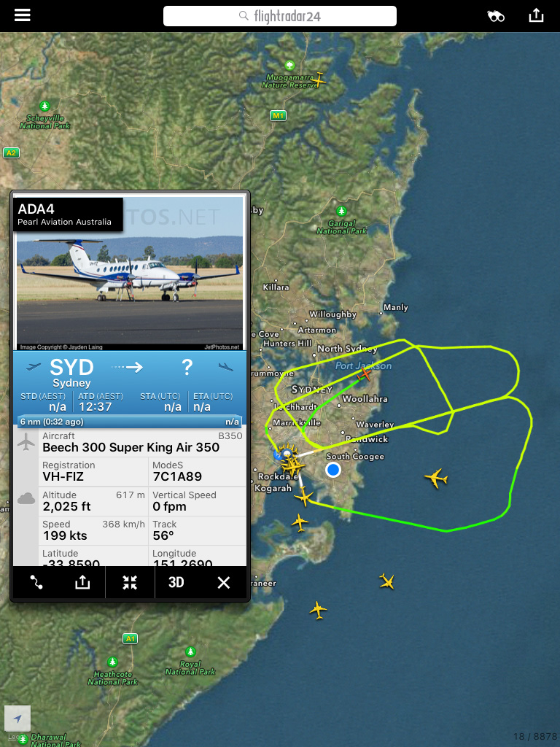Show the flight route icon in panel toolbar
Viewport: 560px width, 747px height.
tap(36, 582)
